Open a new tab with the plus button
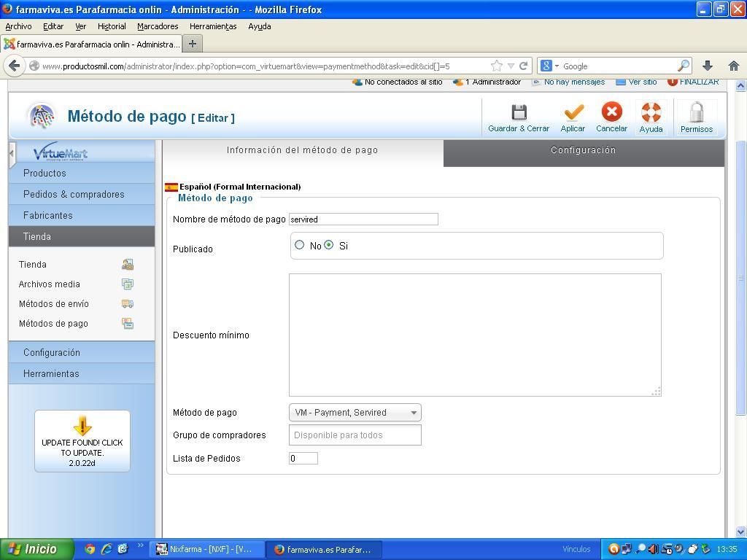The height and width of the screenshot is (560, 747). tap(193, 44)
